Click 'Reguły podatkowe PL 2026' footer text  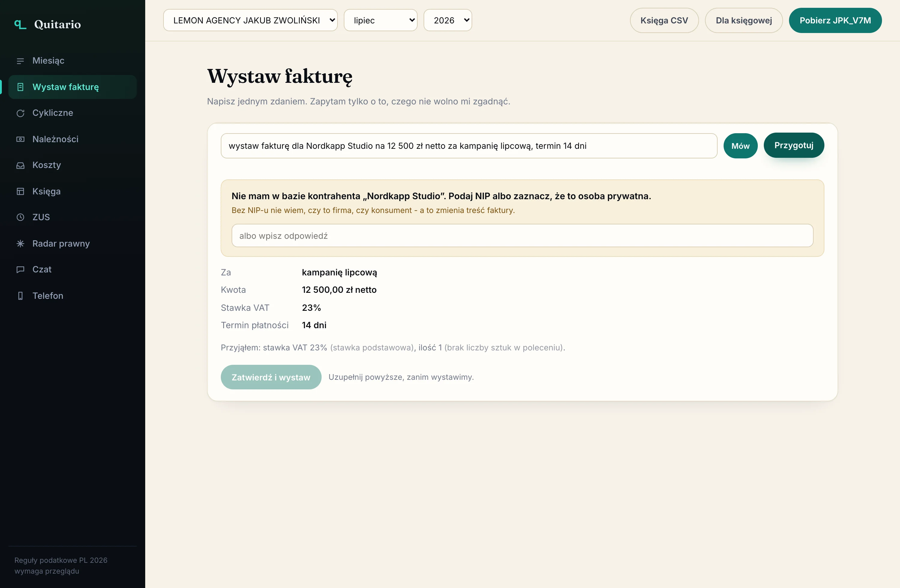click(x=61, y=560)
